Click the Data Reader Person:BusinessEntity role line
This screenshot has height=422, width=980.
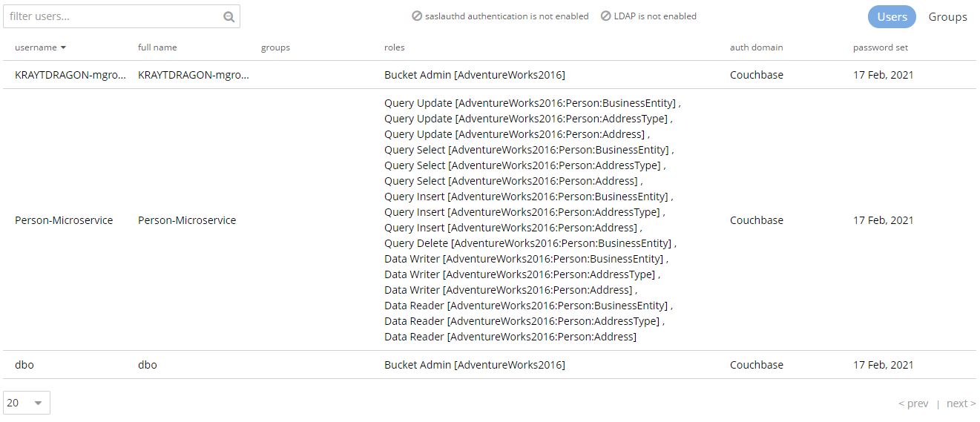(526, 306)
